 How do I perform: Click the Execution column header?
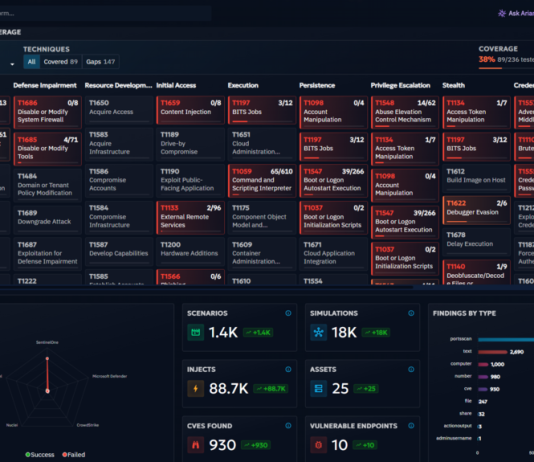[x=243, y=85]
